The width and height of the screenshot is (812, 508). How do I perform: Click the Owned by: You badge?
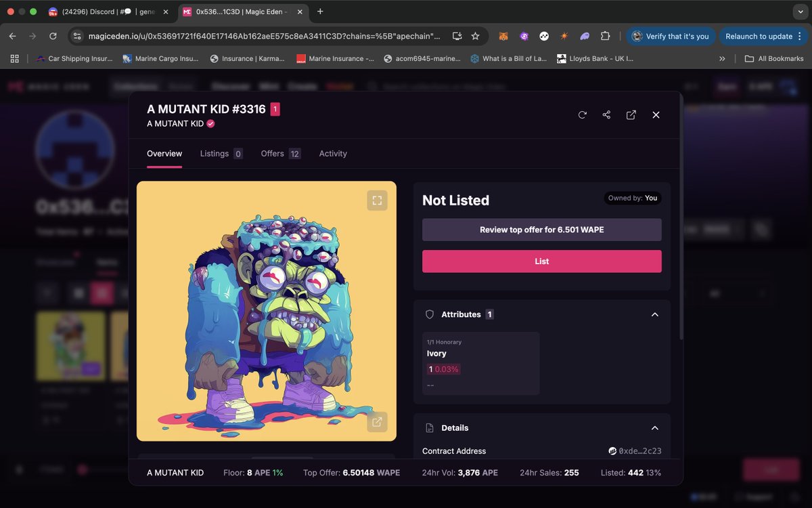(x=633, y=198)
